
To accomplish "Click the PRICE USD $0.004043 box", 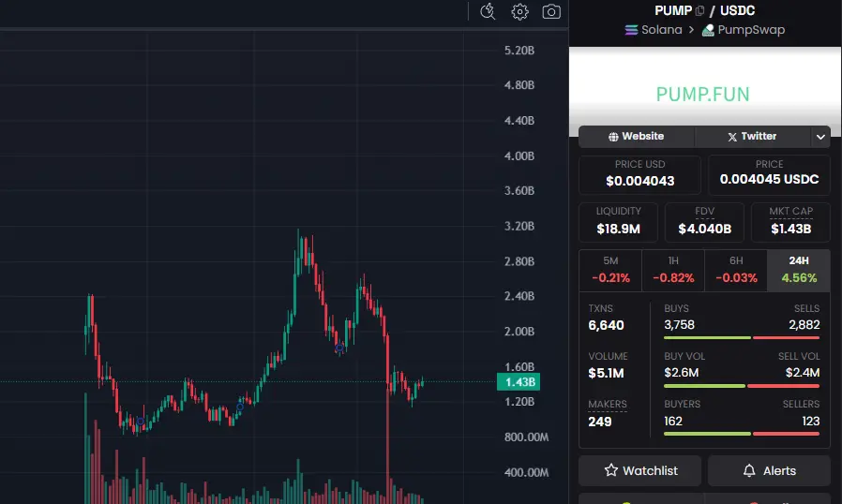I will click(640, 174).
